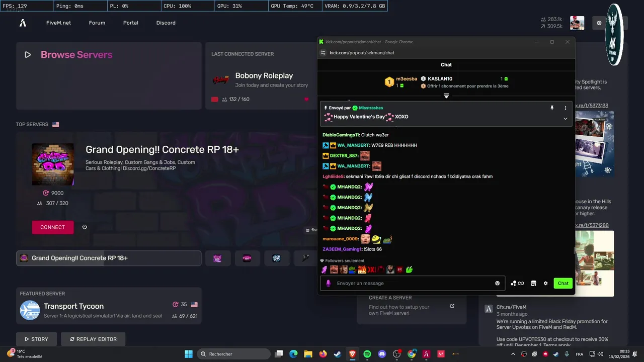Open site info icon in Chrome address bar
This screenshot has width=644, height=362.
click(324, 52)
